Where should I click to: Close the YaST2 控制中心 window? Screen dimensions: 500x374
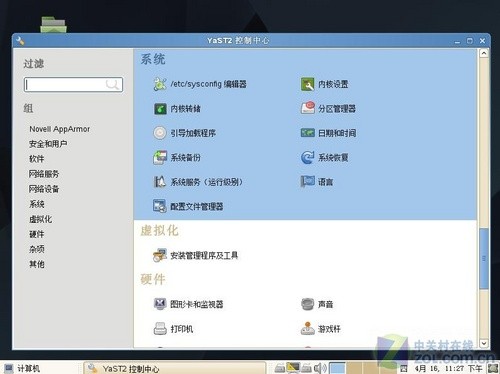(x=482, y=41)
